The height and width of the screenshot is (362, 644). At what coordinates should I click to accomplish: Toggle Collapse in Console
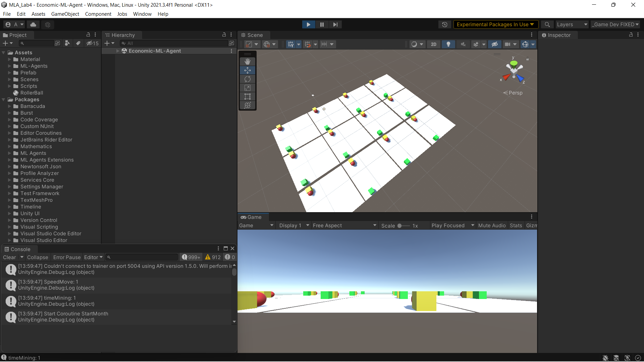click(38, 257)
